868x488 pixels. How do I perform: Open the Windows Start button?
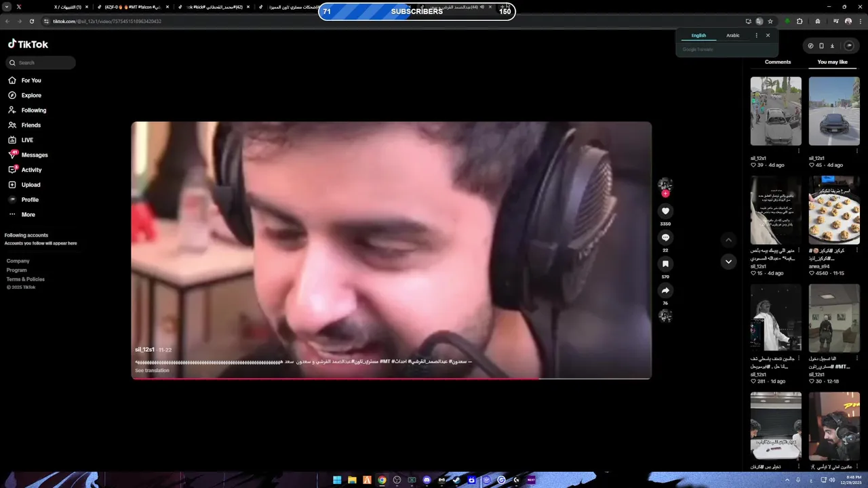337,480
